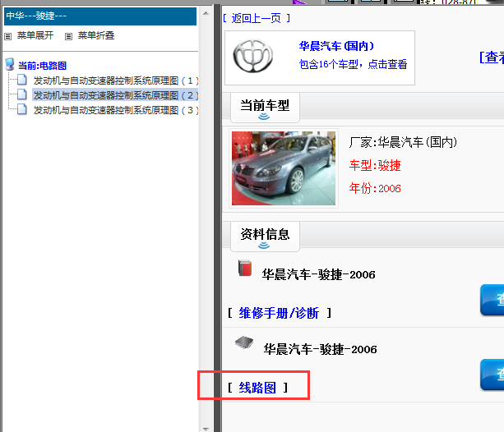Click the computer icon beside 当前:电路图
Image resolution: width=504 pixels, height=432 pixels.
(x=10, y=64)
